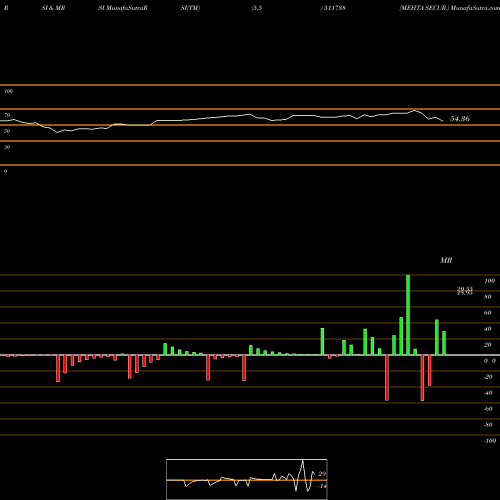This screenshot has height=500, width=500.
Task: Click the overlapping 20.55 value label in MR panel
Action: coord(465,289)
